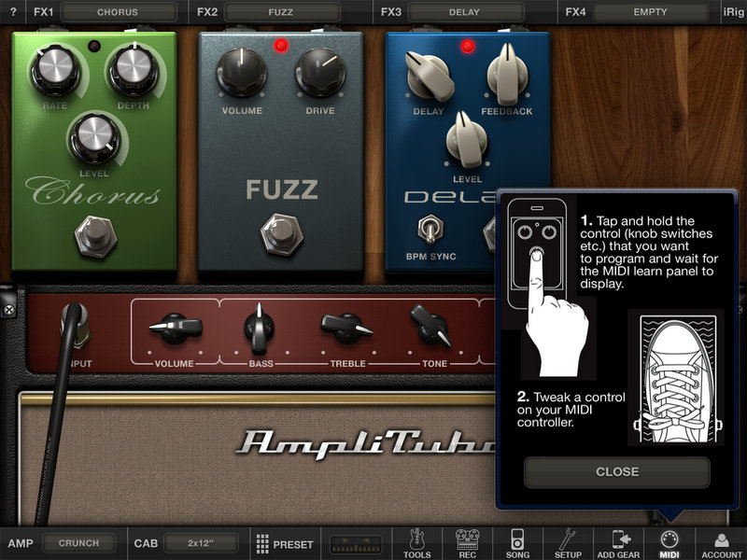Open the Tools guitar icon
Viewport: 747px width, 560px height.
tap(416, 543)
